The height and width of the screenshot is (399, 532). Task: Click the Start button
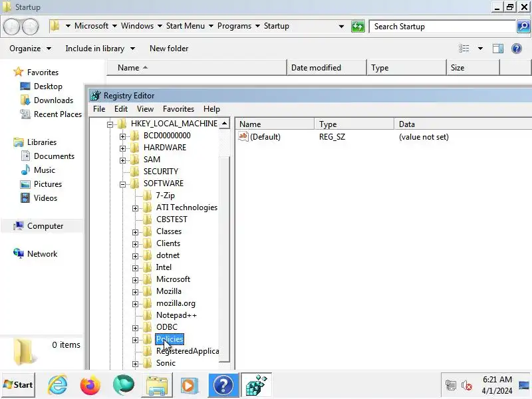(18, 385)
